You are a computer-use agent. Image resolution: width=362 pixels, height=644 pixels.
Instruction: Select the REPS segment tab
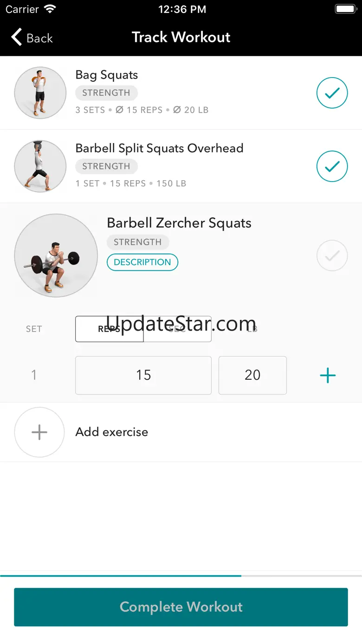coord(110,329)
